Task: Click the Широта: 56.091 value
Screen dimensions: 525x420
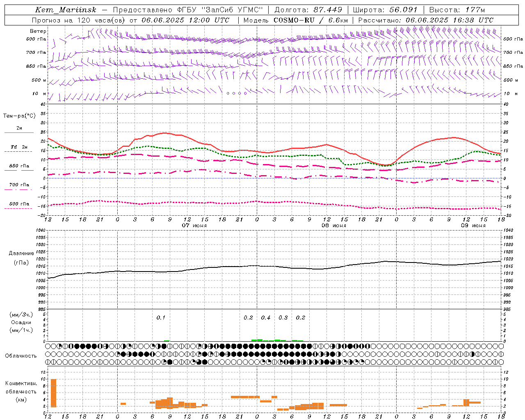Action: [x=385, y=10]
